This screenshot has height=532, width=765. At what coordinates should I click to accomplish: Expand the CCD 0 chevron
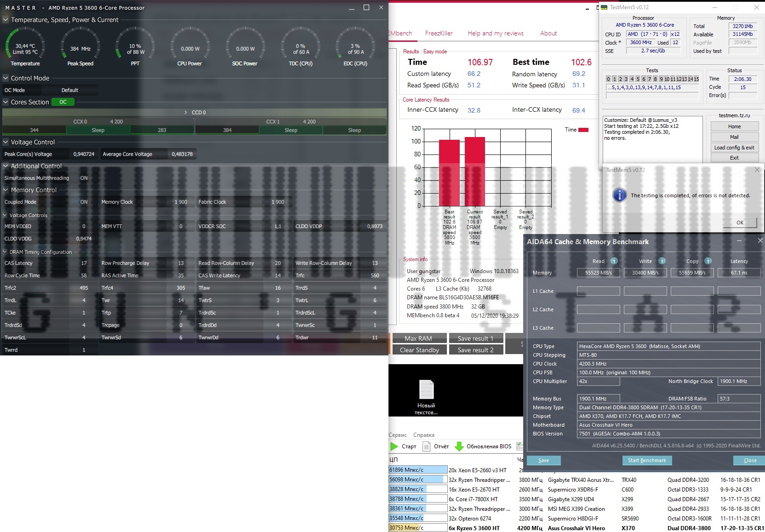point(186,112)
